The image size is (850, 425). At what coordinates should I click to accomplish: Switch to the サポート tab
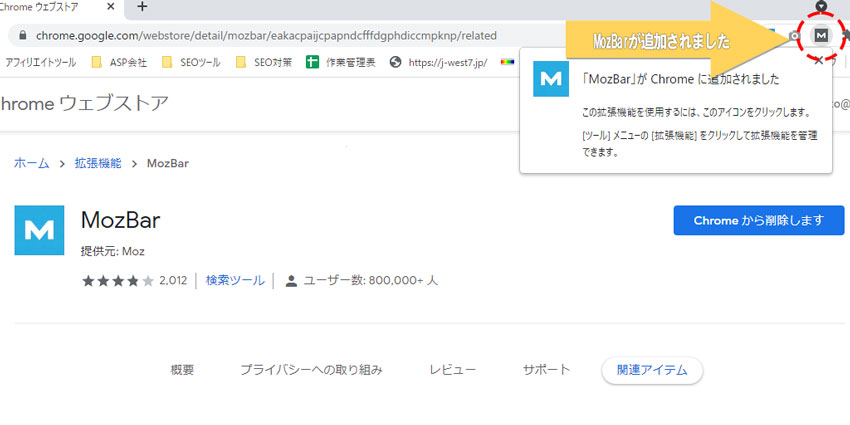[546, 370]
